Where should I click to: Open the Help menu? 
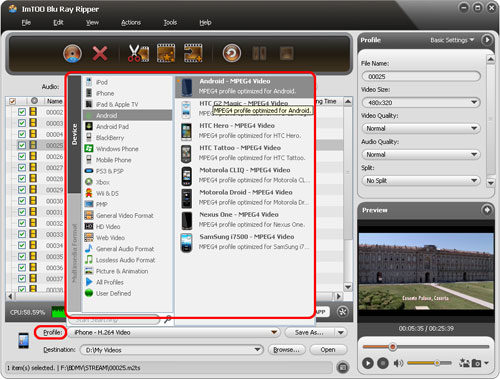[x=205, y=22]
